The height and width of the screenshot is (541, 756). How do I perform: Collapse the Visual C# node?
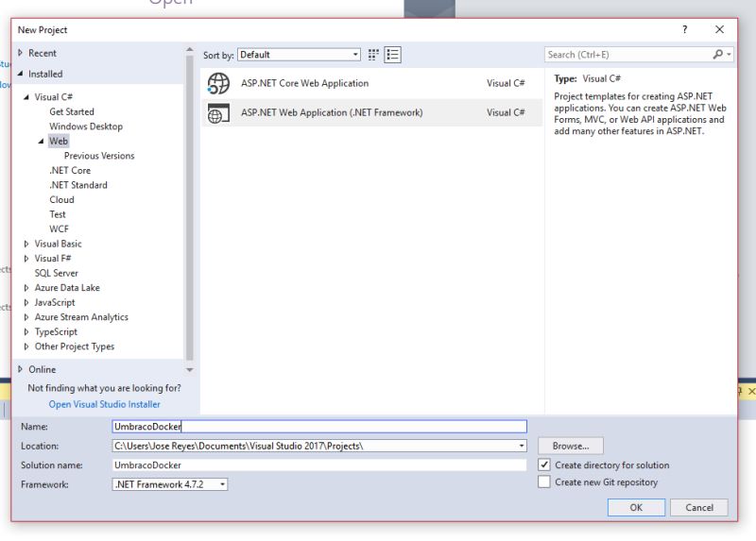pyautogui.click(x=26, y=97)
